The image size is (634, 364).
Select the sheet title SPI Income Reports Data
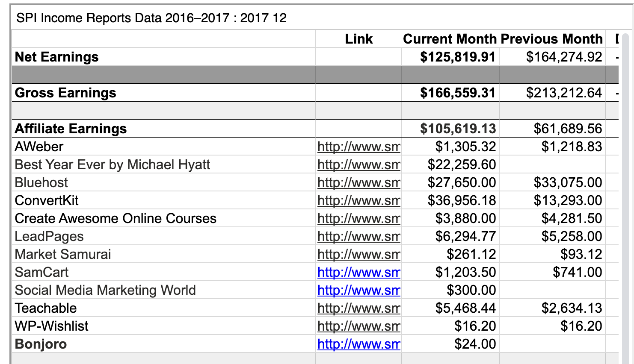(151, 18)
